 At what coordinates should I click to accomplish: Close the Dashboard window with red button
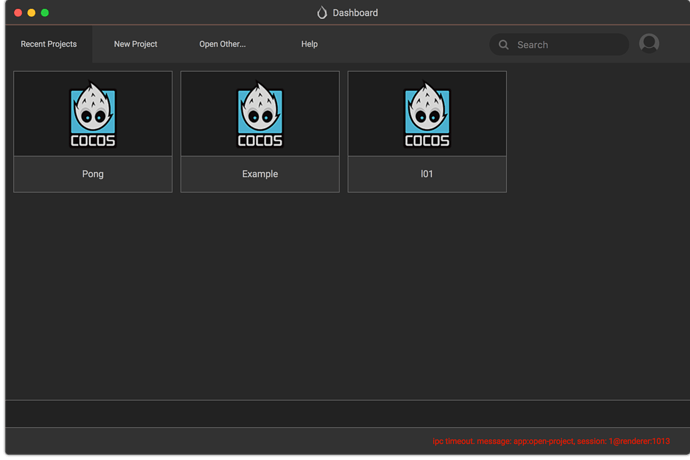pos(18,13)
